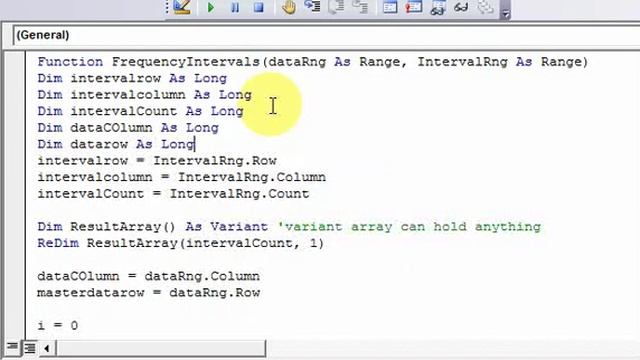Click the Debug toolbar drag handle
This screenshot has height=360, width=640.
tap(167, 7)
